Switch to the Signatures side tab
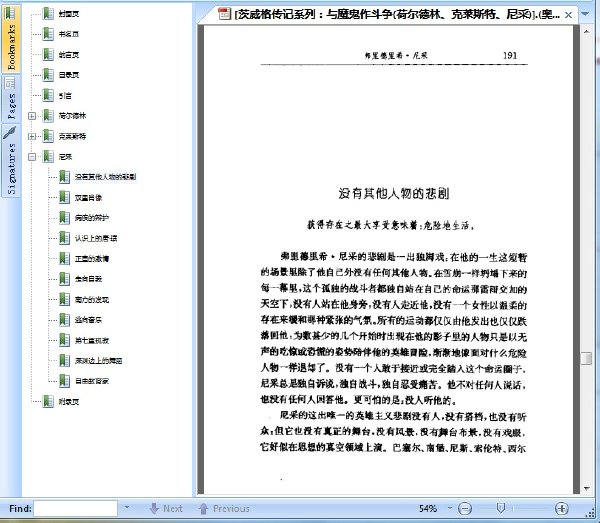The image size is (600, 523). click(x=11, y=161)
